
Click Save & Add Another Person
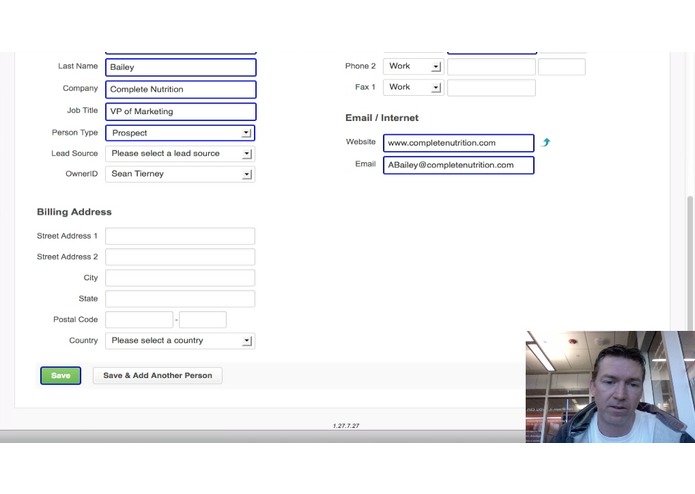pos(158,376)
